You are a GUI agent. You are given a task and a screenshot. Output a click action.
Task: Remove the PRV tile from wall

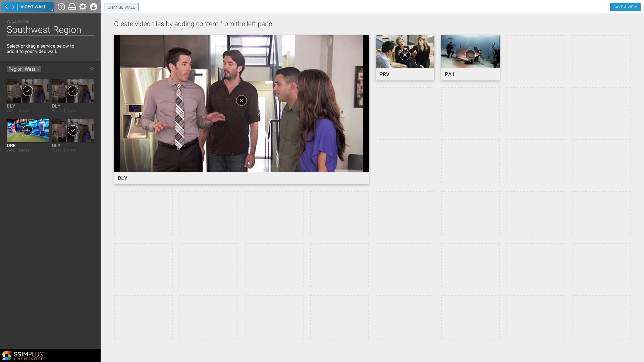(x=405, y=55)
